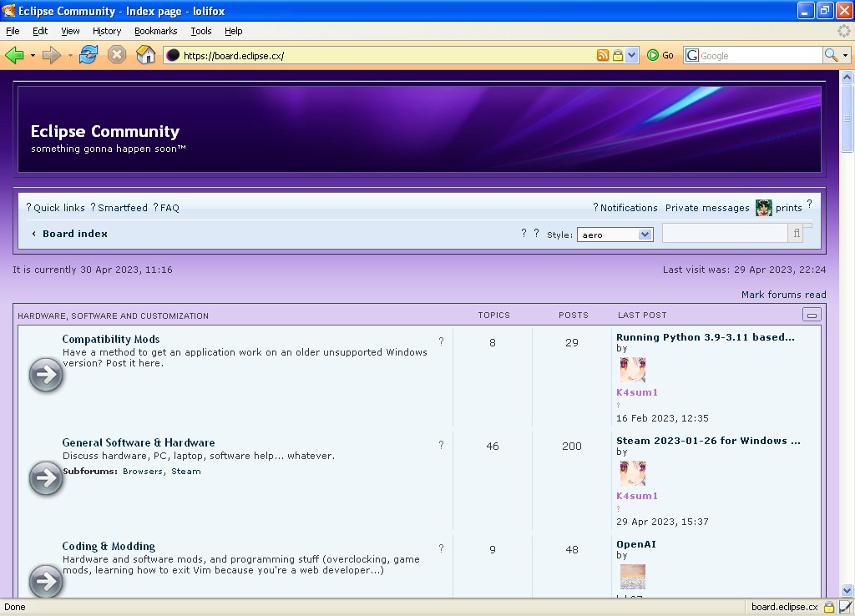The image size is (855, 616).
Task: Go to the Home page icon
Action: coord(145,55)
